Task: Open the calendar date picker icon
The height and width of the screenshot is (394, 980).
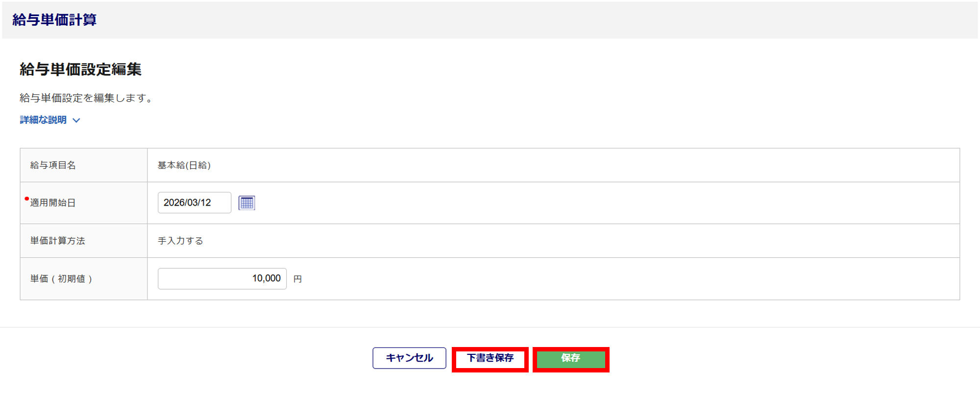Action: click(x=246, y=203)
